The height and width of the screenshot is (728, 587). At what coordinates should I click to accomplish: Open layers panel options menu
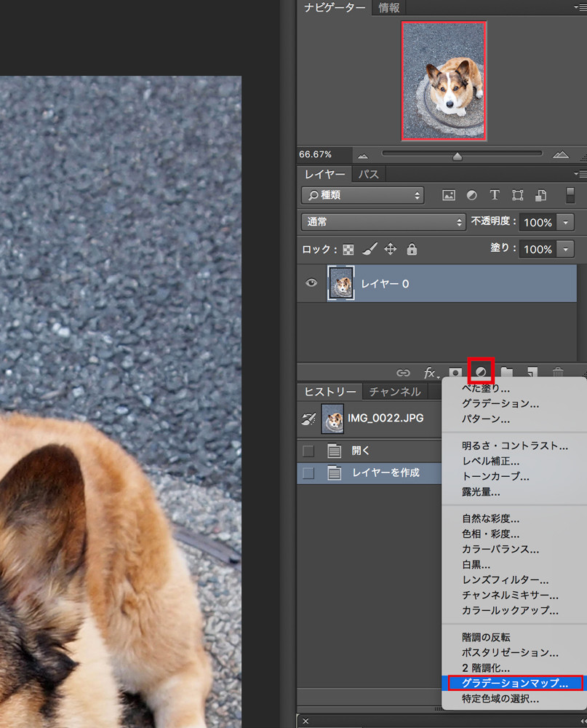[x=580, y=174]
